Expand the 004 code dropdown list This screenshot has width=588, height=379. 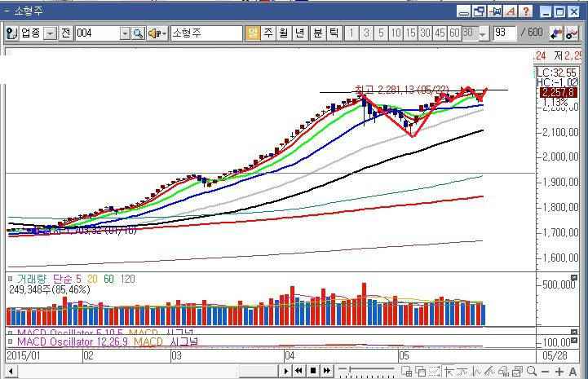pos(125,33)
